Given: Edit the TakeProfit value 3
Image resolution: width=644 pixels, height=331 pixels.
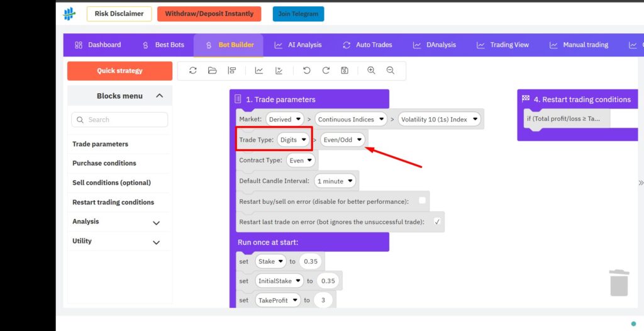Looking at the screenshot, I should tap(323, 300).
